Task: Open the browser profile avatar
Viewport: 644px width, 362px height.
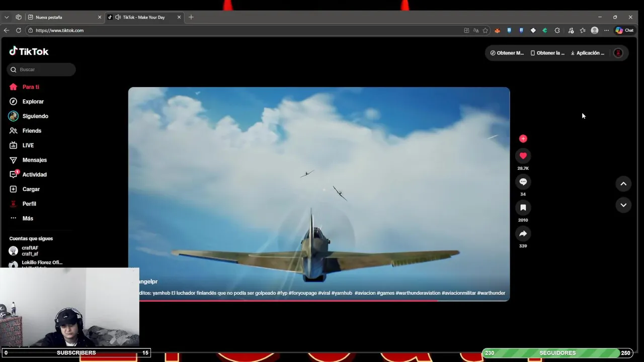Action: (x=595, y=30)
